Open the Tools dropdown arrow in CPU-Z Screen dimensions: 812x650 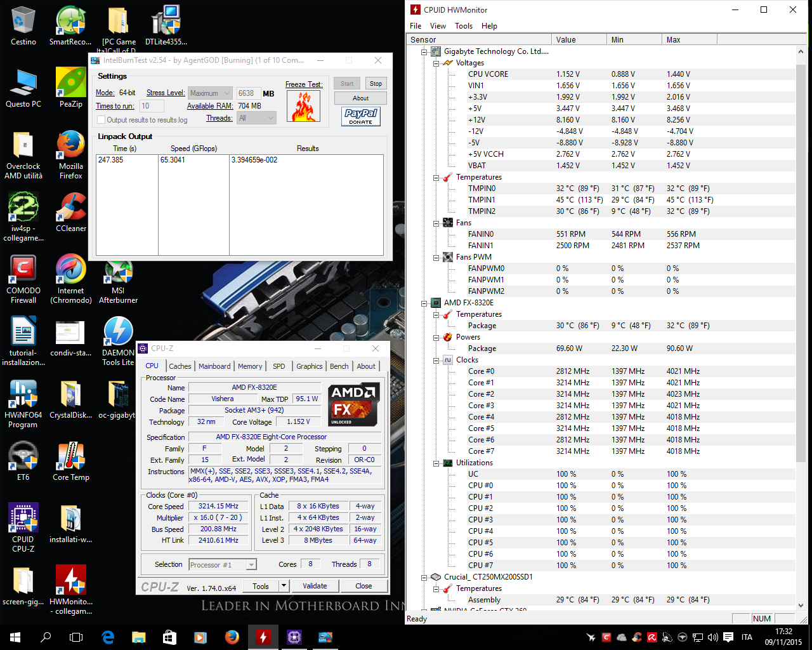(x=284, y=586)
